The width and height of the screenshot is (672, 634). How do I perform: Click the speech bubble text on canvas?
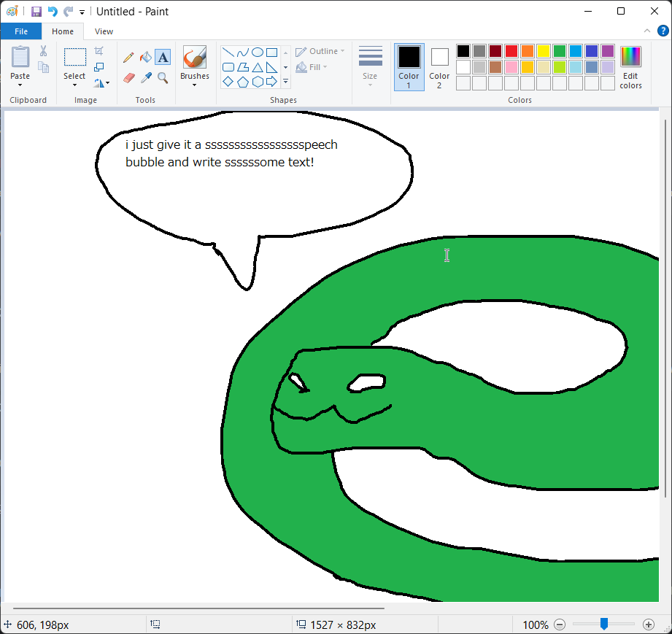(231, 153)
